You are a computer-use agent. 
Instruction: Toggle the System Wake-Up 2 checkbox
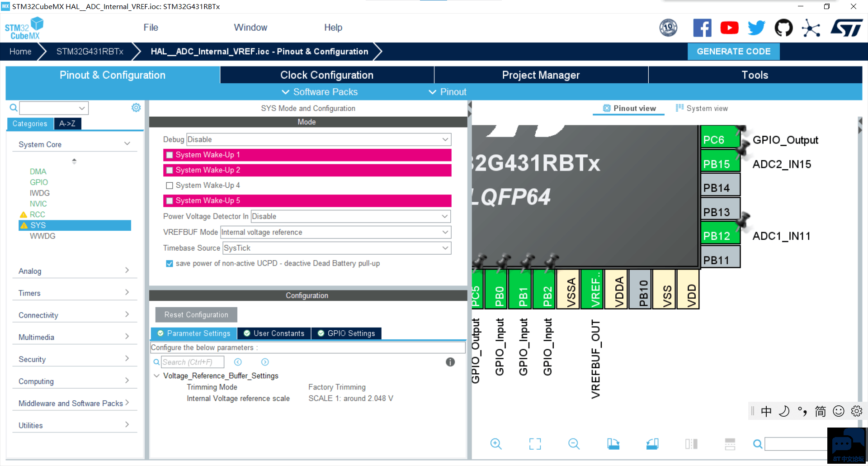coord(170,171)
